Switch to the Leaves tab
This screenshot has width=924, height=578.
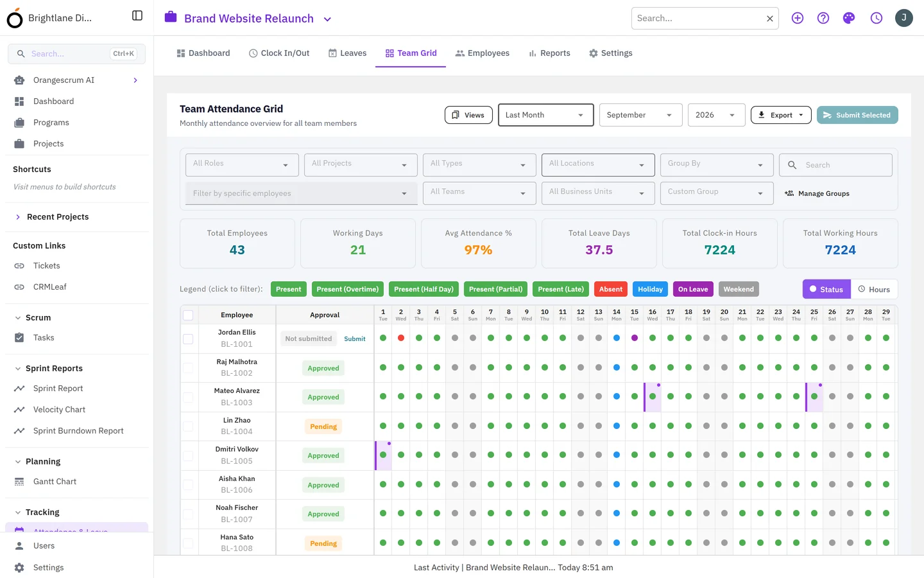pyautogui.click(x=348, y=53)
